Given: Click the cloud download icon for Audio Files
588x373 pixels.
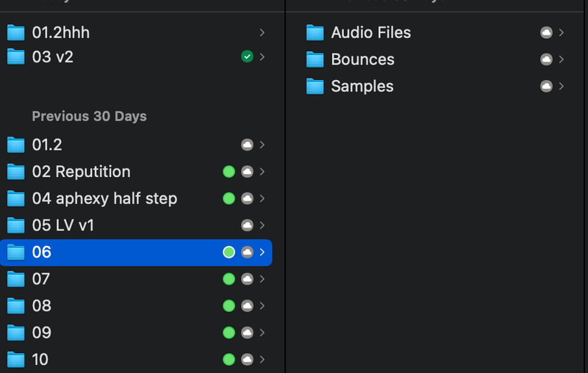Looking at the screenshot, I should pyautogui.click(x=546, y=32).
